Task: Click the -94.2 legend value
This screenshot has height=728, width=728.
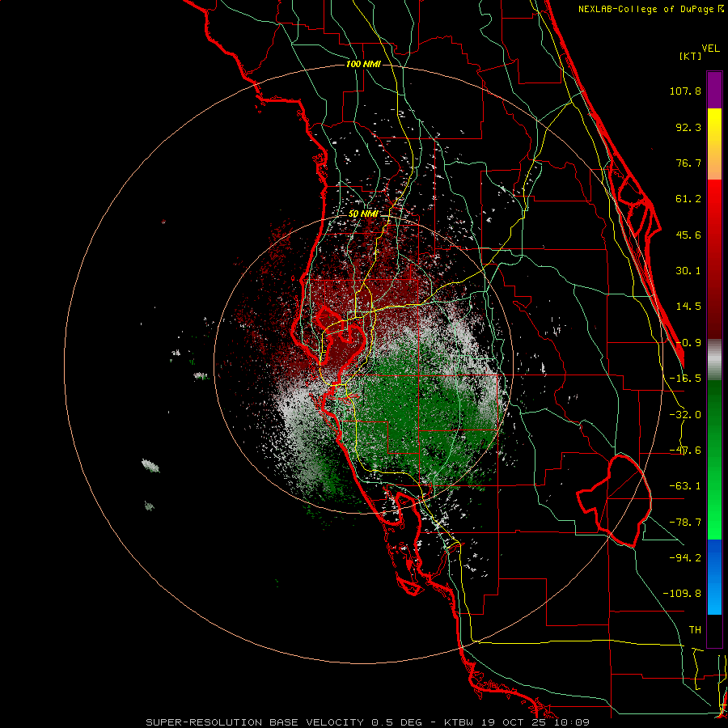Action: coord(685,558)
